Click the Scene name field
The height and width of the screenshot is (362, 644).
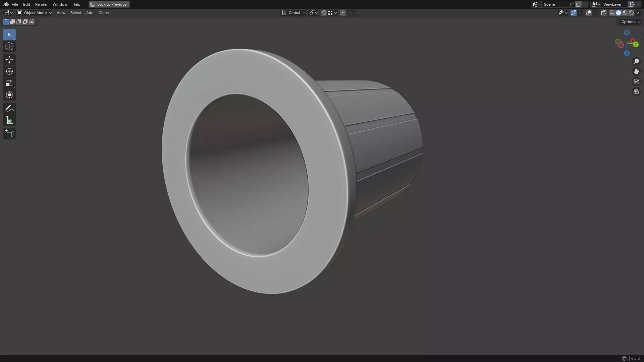click(555, 4)
